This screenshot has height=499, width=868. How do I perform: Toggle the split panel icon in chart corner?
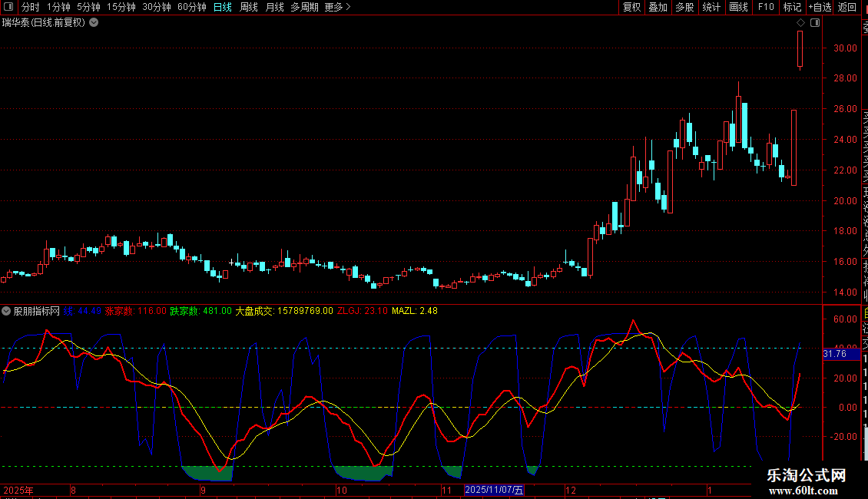(815, 23)
